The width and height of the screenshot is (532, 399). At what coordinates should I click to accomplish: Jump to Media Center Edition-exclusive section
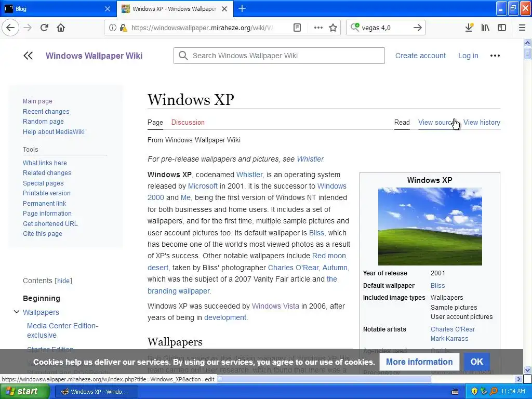pyautogui.click(x=62, y=330)
